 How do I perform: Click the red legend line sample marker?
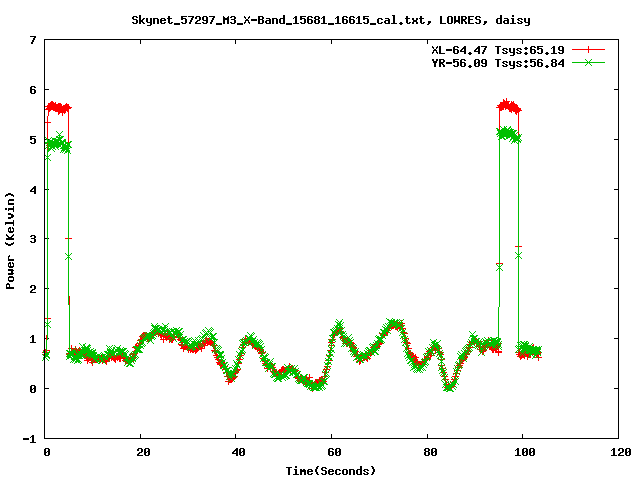(588, 50)
